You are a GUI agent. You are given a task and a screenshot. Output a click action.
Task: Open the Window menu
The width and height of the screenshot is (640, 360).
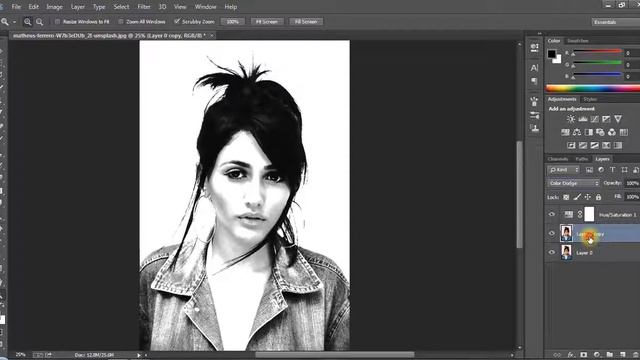coord(205,7)
